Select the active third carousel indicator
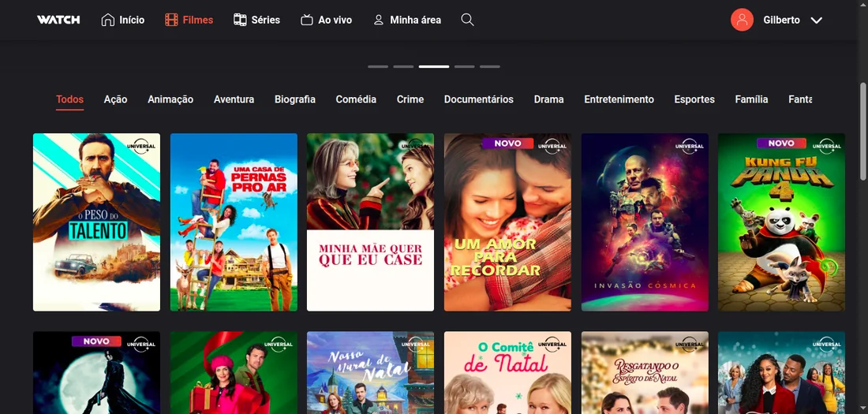868x414 pixels. [x=434, y=66]
